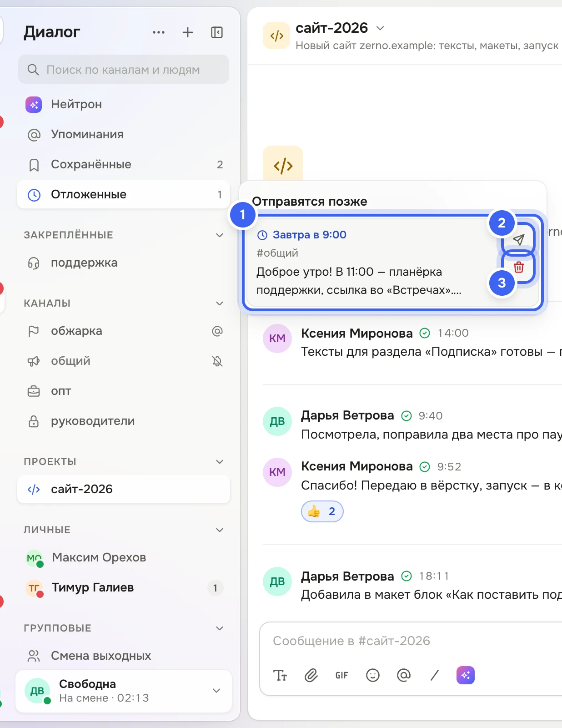Collapse the ЛИЧНЫЕ section
This screenshot has width=562, height=728.
[220, 530]
